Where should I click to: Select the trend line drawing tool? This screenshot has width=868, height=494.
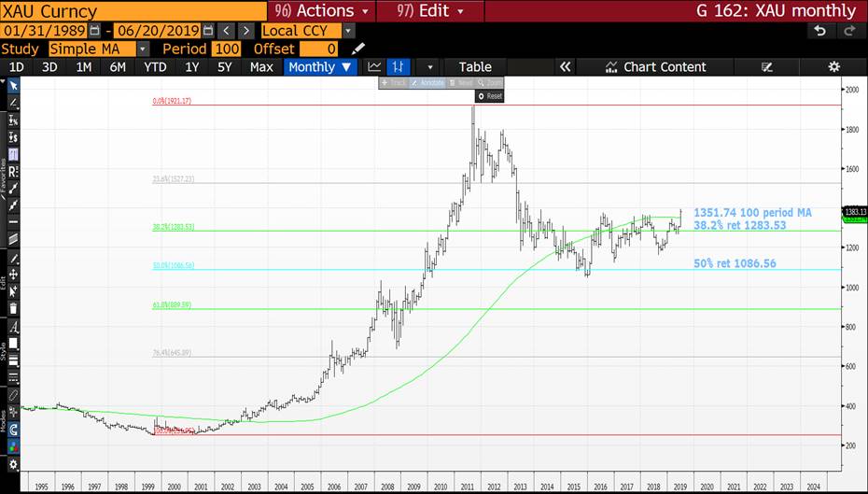pyautogui.click(x=13, y=103)
